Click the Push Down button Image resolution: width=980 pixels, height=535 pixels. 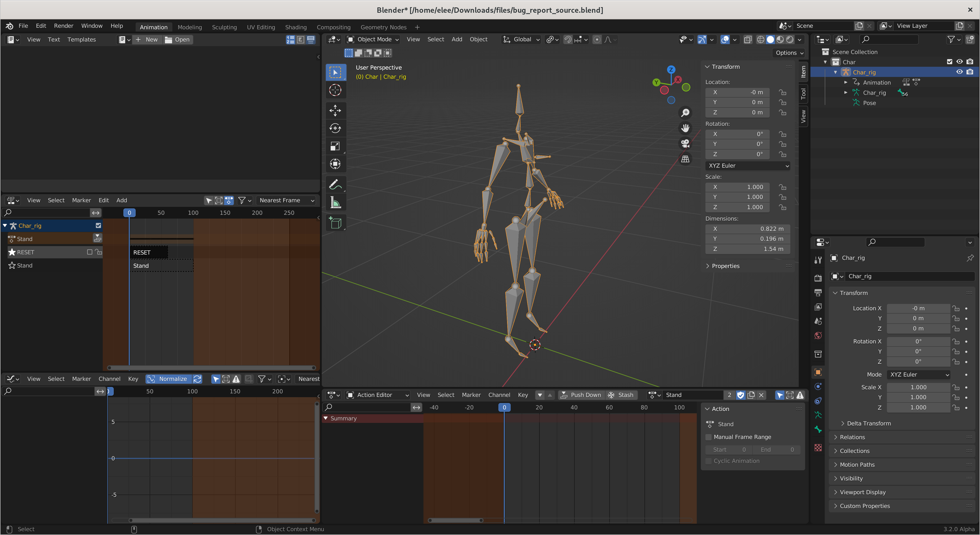click(581, 395)
